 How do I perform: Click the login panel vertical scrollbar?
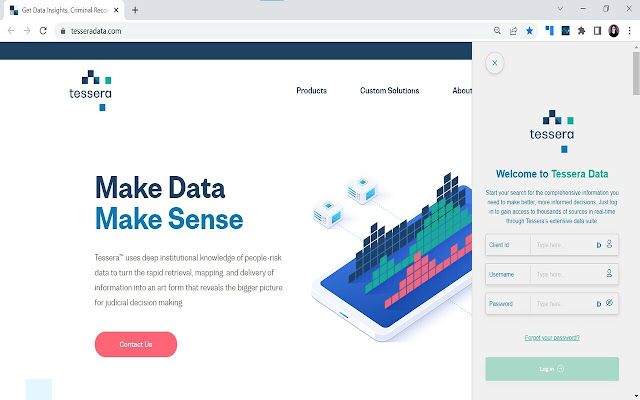[x=636, y=73]
